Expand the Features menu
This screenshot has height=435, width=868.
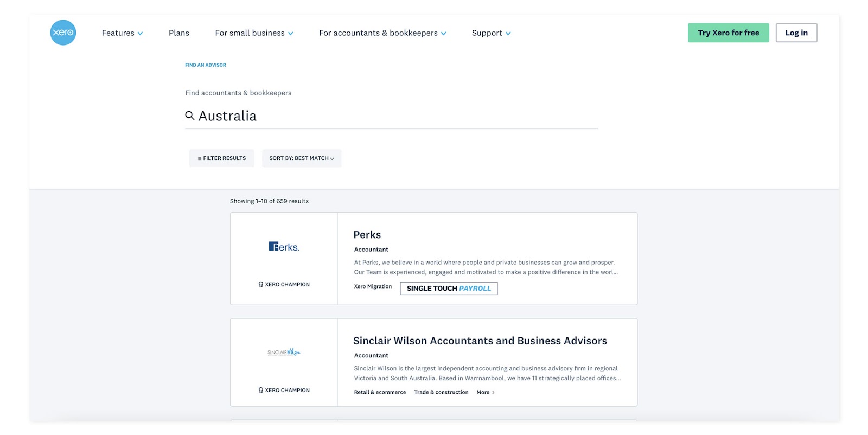pyautogui.click(x=122, y=33)
